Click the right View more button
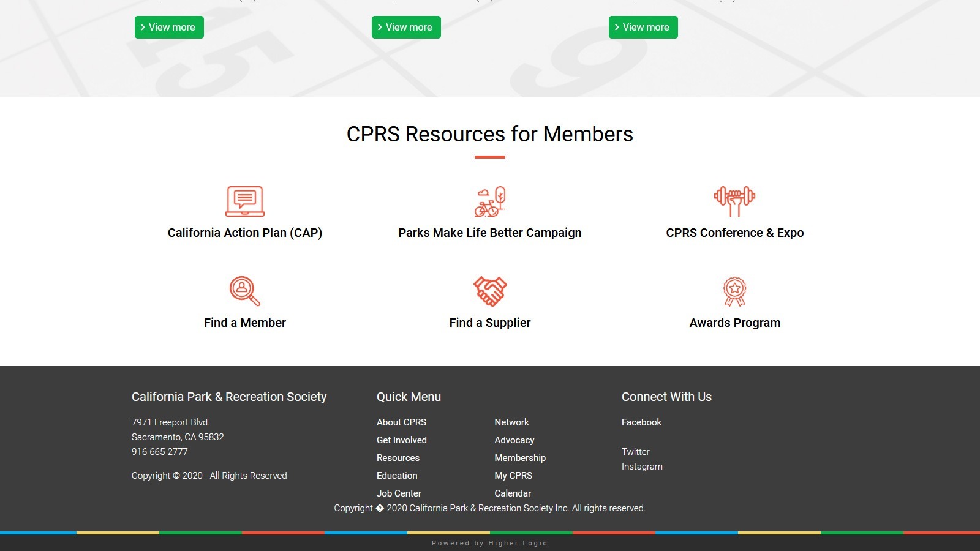 [x=643, y=27]
